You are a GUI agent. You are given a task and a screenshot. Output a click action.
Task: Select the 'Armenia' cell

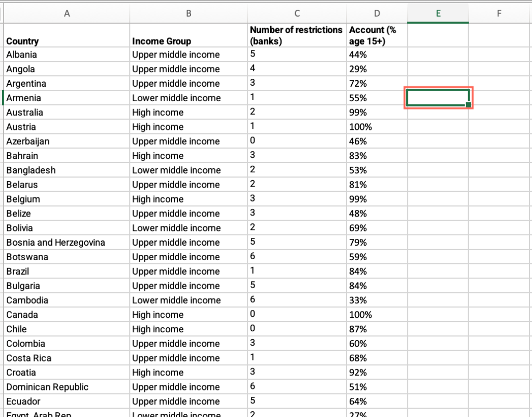click(66, 98)
